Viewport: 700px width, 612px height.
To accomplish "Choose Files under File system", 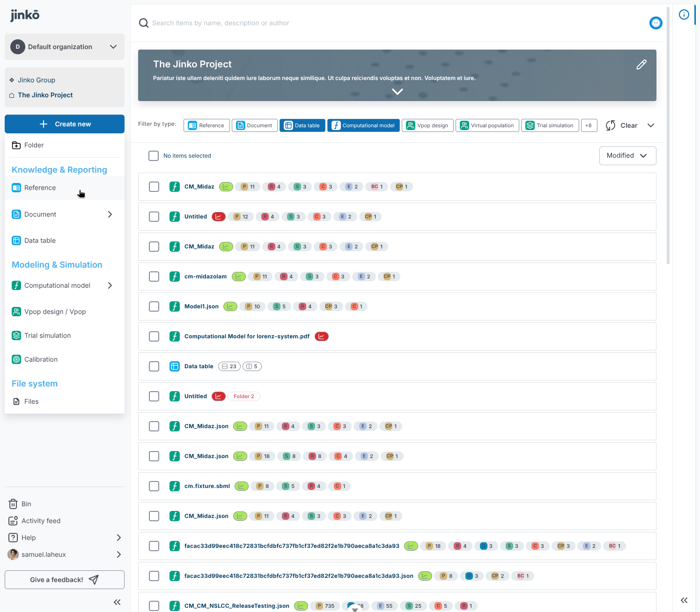I will [x=65, y=401].
